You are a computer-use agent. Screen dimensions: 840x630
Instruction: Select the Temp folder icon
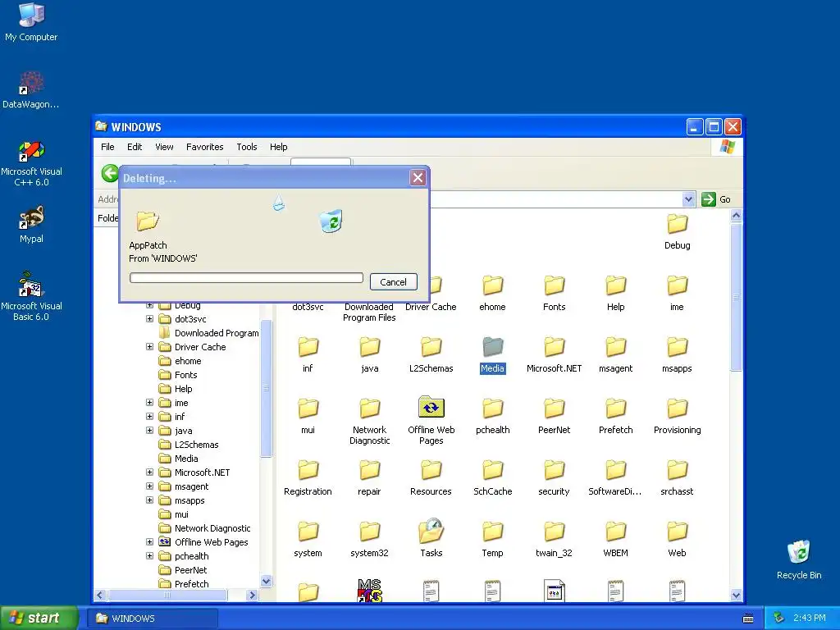click(x=492, y=539)
